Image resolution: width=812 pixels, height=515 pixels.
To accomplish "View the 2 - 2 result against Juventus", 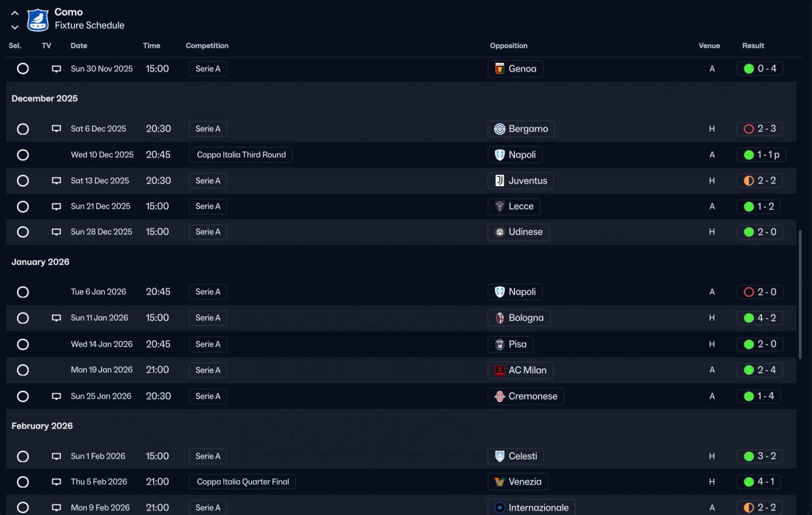I will click(760, 181).
